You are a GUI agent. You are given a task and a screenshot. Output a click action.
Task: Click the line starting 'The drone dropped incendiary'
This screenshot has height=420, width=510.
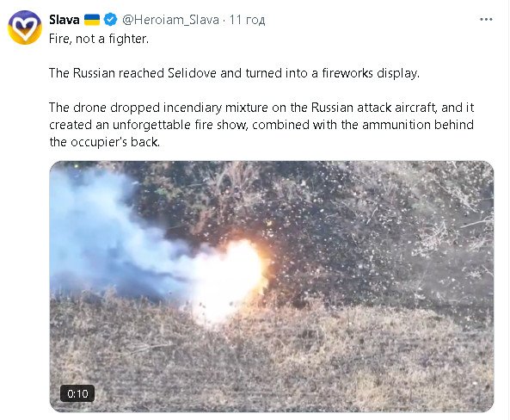click(261, 108)
